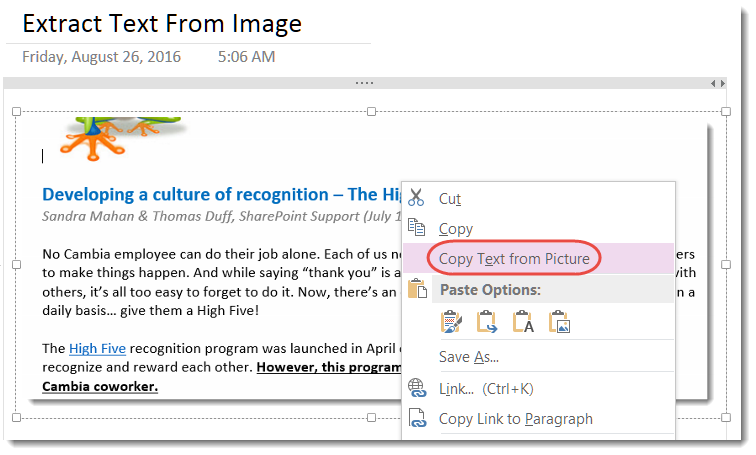Grab the note container dotted handle

coord(364,83)
